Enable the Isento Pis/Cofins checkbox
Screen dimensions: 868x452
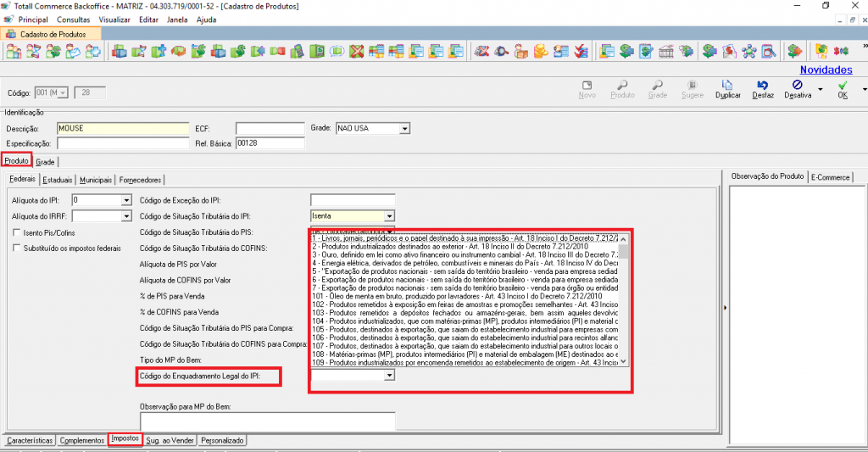pyautogui.click(x=17, y=232)
